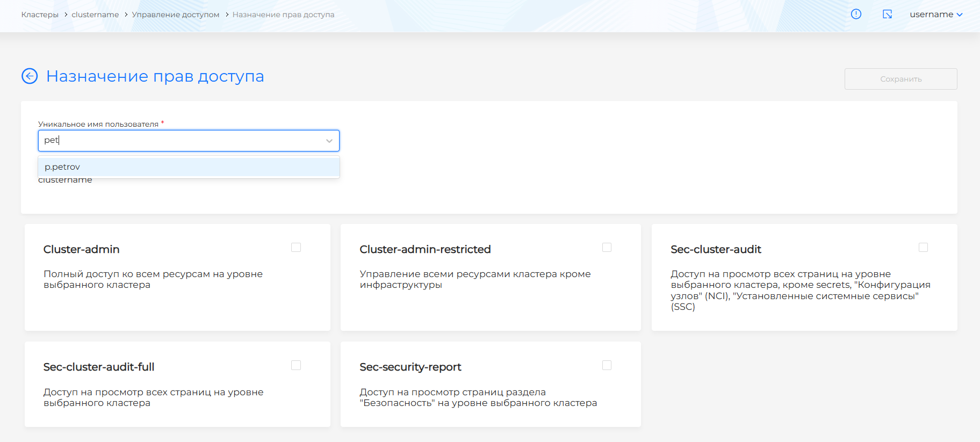Go to Управление доступом breadcrumb
This screenshot has height=442, width=980.
click(x=175, y=15)
